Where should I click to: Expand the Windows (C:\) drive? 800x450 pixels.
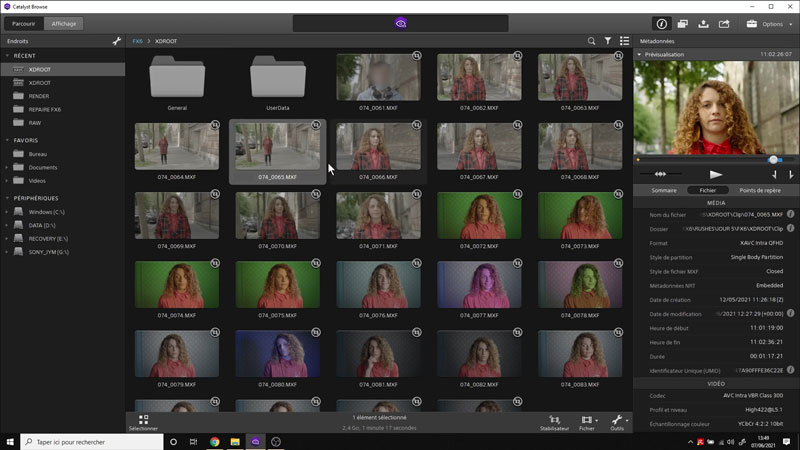click(x=7, y=212)
